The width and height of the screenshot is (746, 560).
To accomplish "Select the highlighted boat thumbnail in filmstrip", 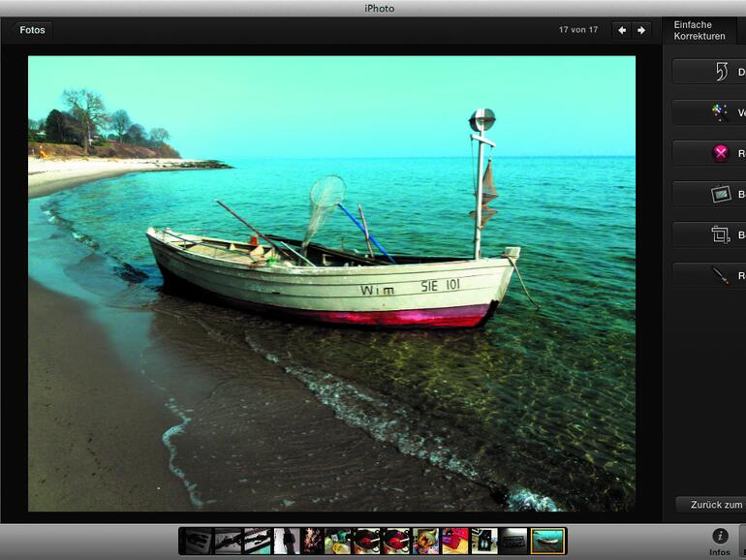I will (x=547, y=542).
